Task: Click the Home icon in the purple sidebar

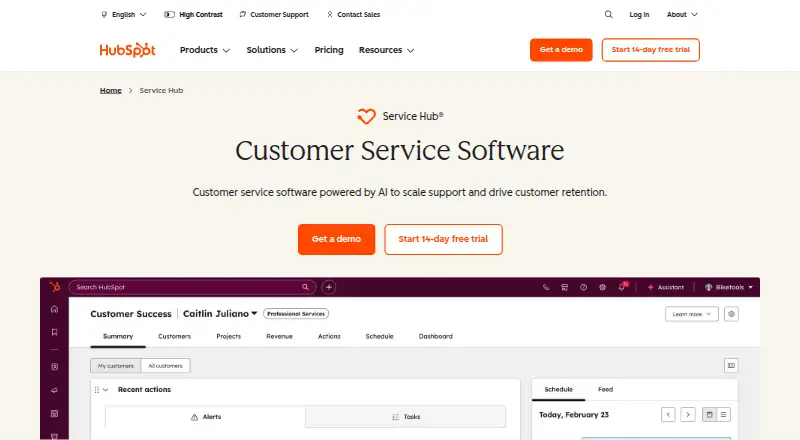Action: click(54, 309)
